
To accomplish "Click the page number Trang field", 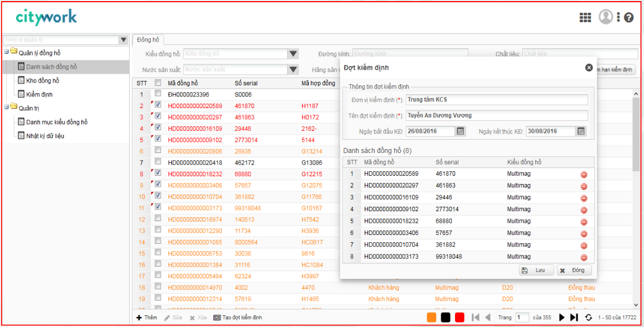I will pyautogui.click(x=523, y=318).
